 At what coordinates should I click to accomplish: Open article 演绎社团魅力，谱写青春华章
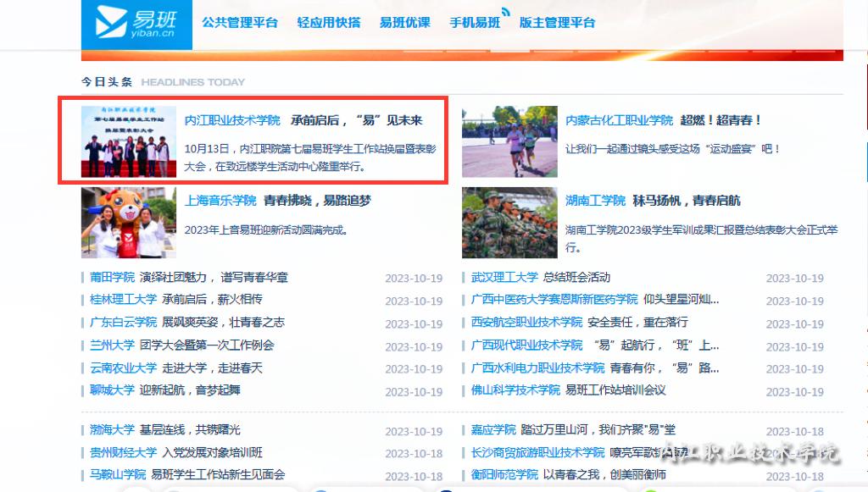pyautogui.click(x=214, y=278)
